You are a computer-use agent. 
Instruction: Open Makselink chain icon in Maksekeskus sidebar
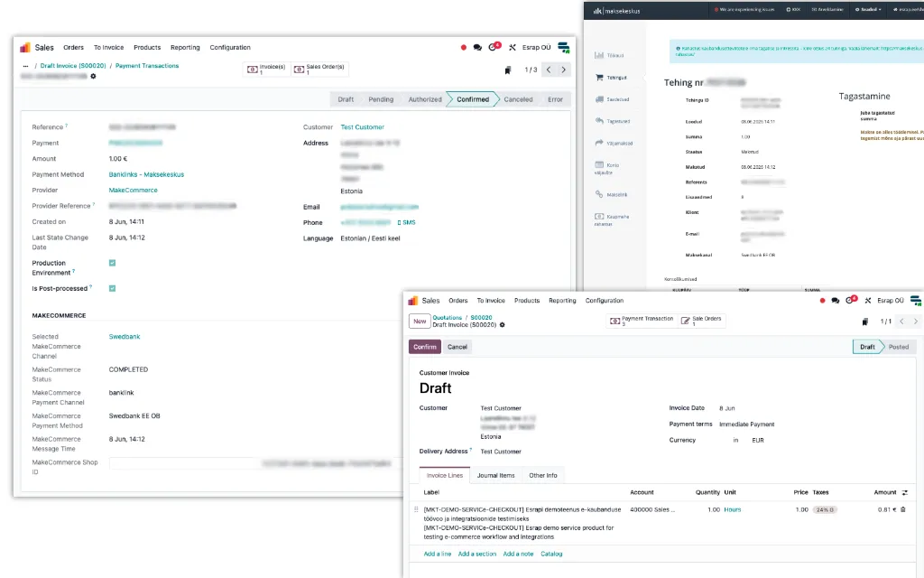click(x=599, y=194)
